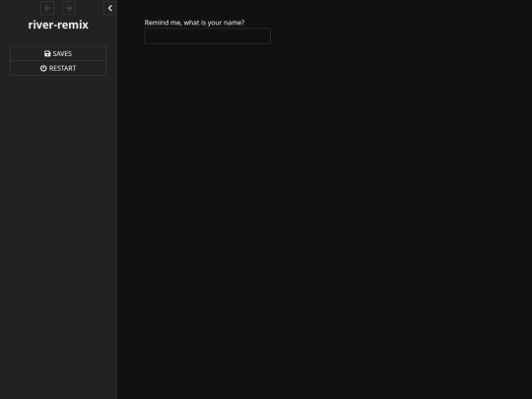The image size is (532, 399).
Task: Open the Saves dialog
Action: (58, 53)
